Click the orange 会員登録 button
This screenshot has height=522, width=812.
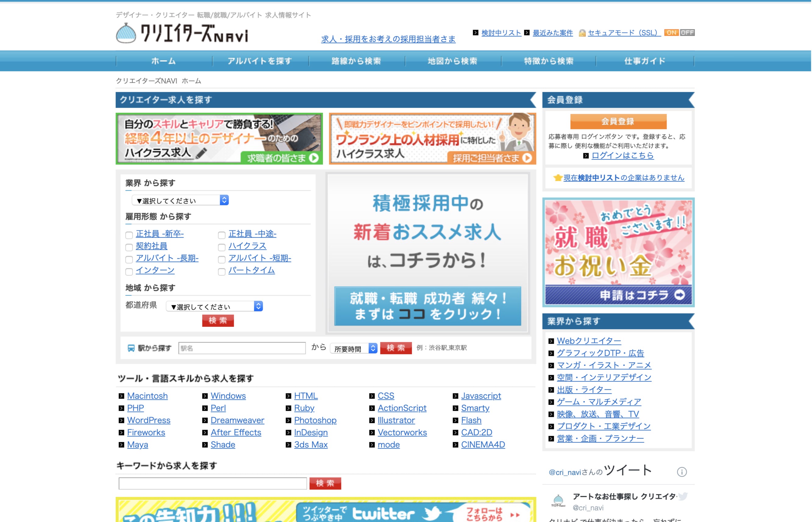pyautogui.click(x=618, y=121)
